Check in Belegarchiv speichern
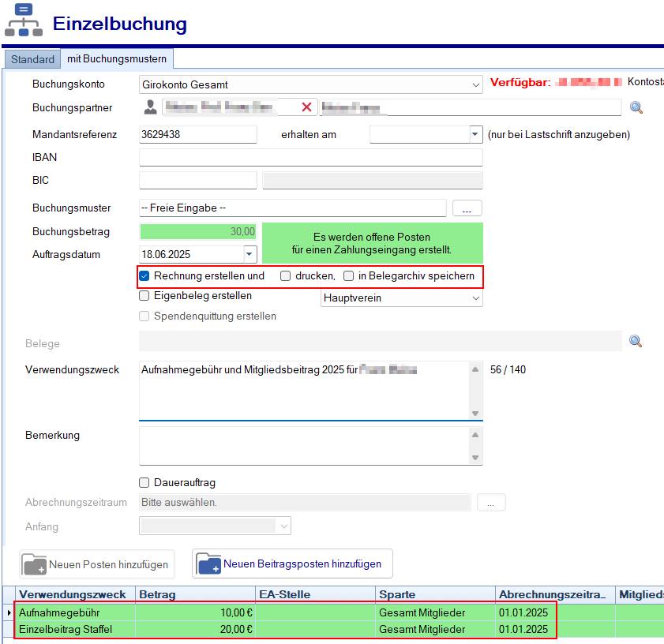The image size is (664, 644). click(x=348, y=276)
